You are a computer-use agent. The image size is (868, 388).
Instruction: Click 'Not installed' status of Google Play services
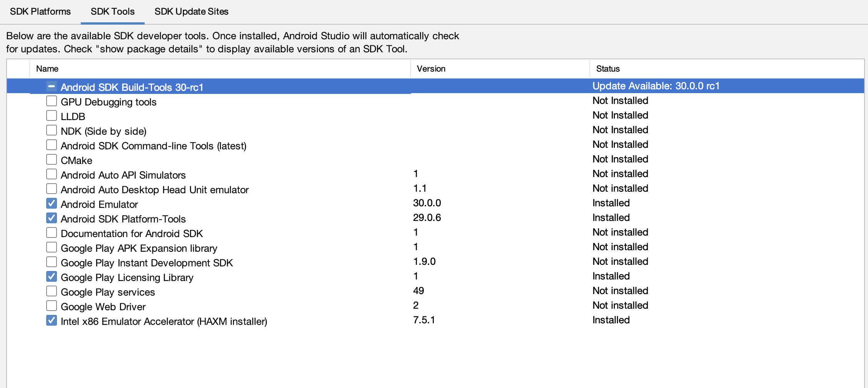(x=620, y=291)
